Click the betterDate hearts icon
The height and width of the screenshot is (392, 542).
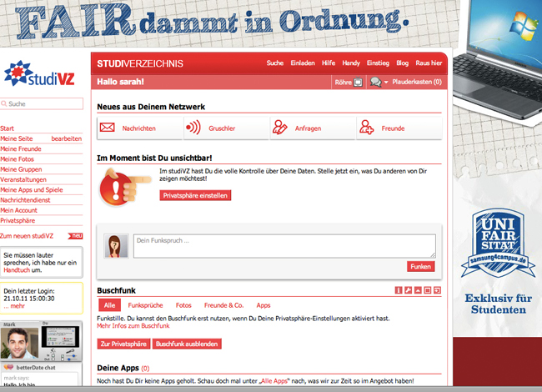8,367
